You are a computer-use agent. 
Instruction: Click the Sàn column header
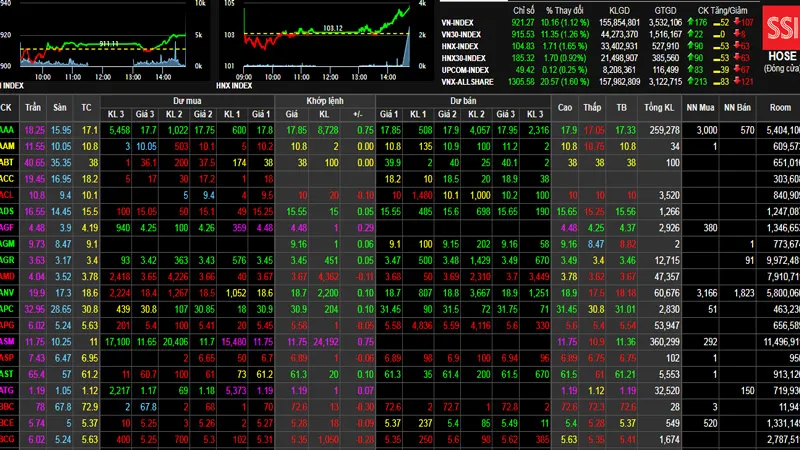point(60,107)
